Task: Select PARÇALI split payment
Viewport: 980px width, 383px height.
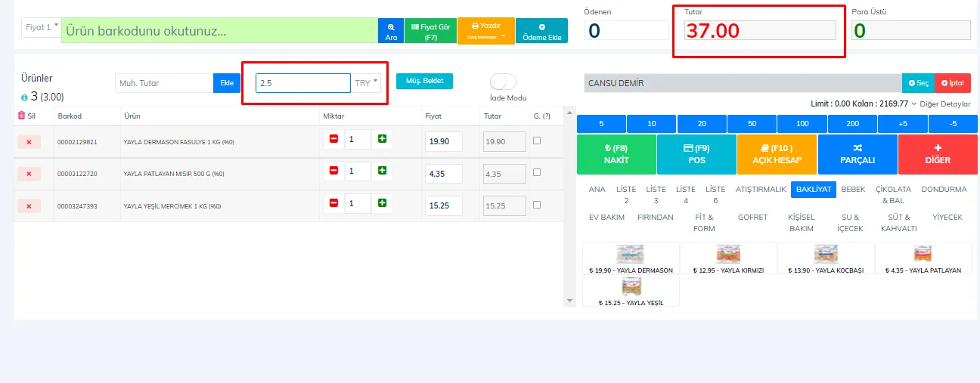Action: (x=857, y=155)
